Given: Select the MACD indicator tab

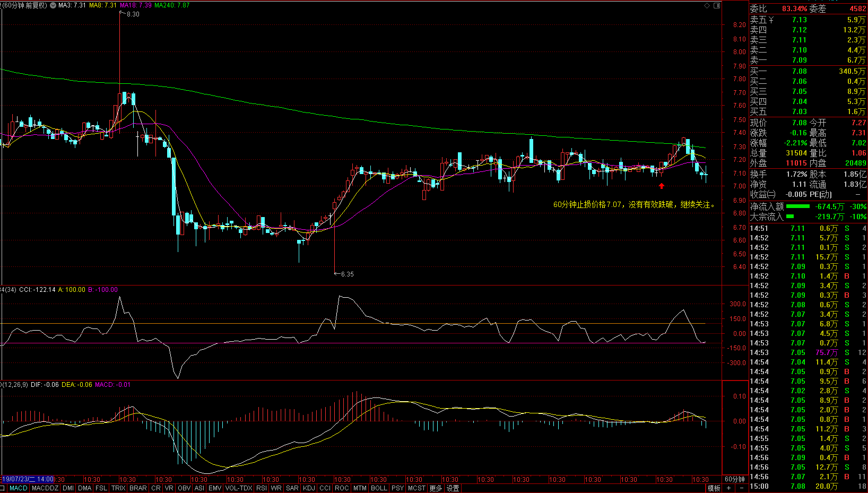Looking at the screenshot, I should [19, 488].
